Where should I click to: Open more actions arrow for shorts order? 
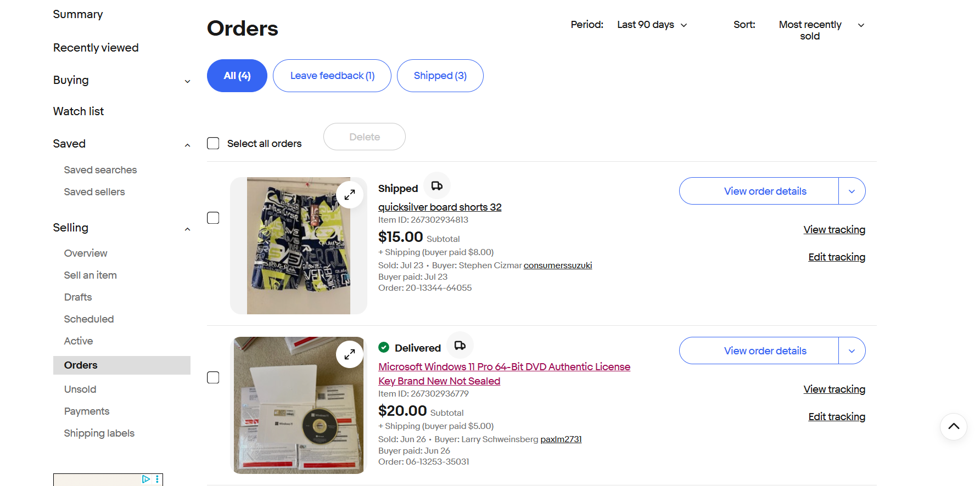pos(852,191)
